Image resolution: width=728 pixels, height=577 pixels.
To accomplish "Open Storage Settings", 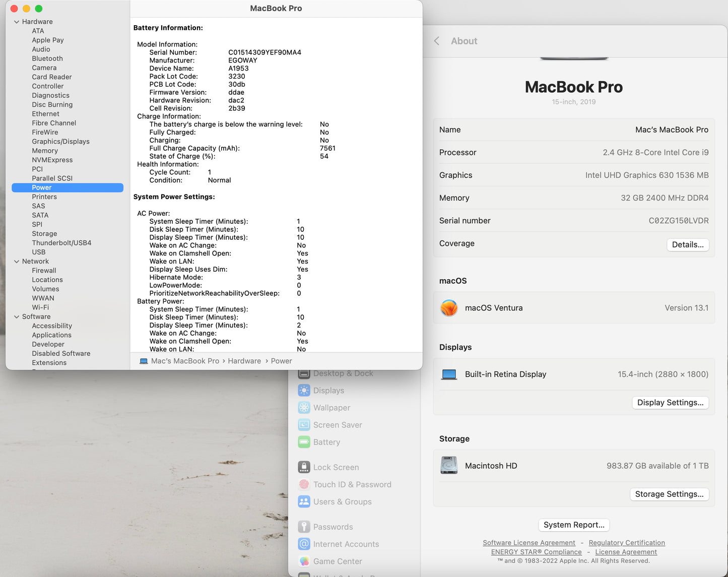I will tap(669, 494).
